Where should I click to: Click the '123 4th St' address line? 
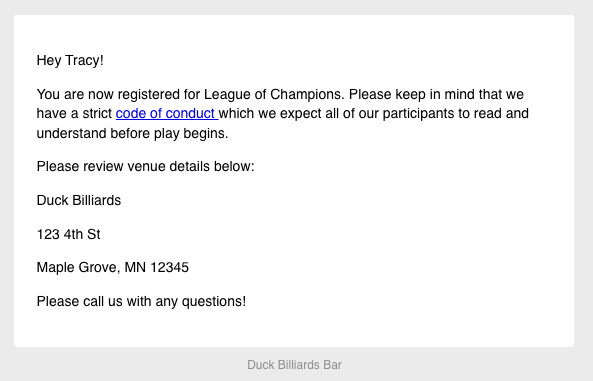tap(68, 234)
